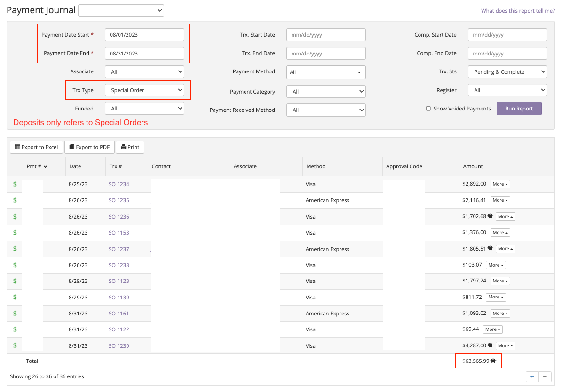The height and width of the screenshot is (392, 562).
Task: Go to the next page with the right arrow
Action: click(545, 376)
